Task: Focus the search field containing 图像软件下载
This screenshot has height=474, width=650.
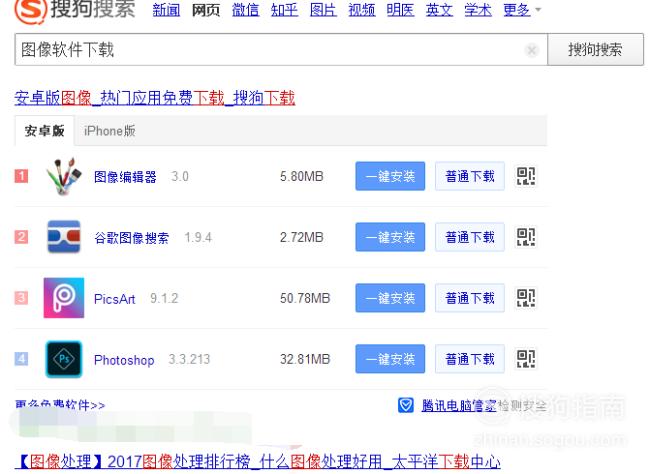Action: tap(281, 49)
